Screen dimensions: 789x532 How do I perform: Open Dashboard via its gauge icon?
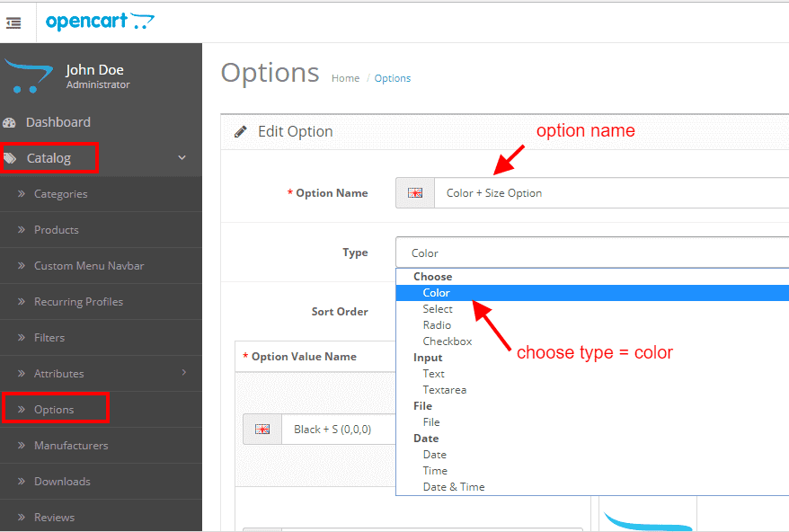pyautogui.click(x=9, y=122)
